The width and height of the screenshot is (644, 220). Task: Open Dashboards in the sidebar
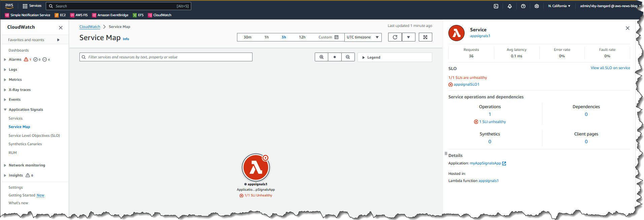click(19, 50)
